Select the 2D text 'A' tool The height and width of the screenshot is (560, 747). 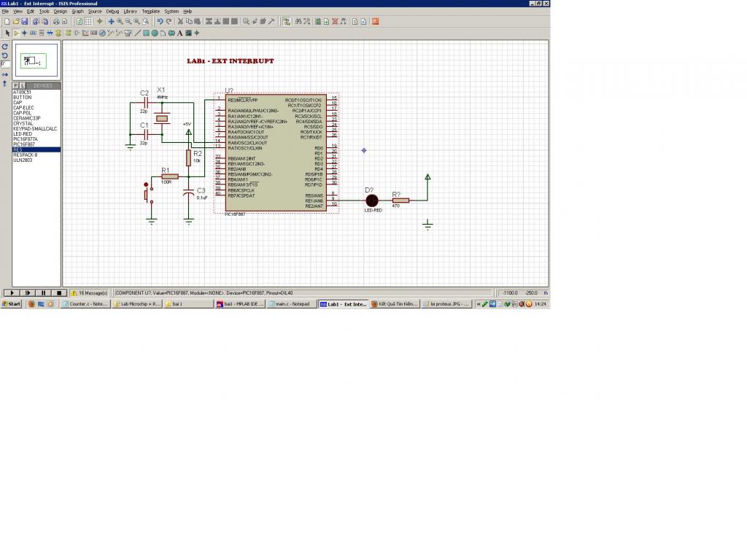(x=179, y=33)
